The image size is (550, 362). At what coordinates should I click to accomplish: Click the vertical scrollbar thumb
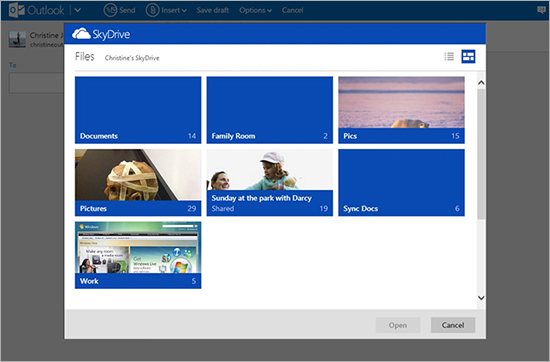[x=481, y=154]
